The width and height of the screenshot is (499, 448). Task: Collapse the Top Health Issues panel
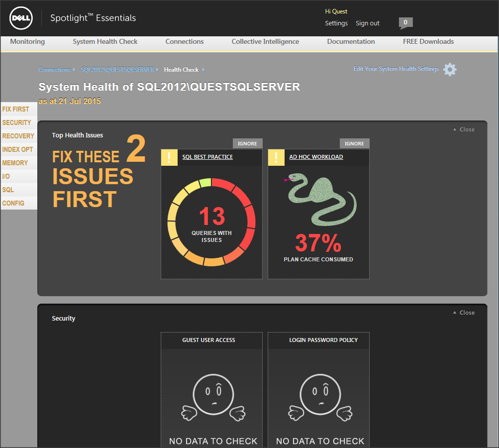[464, 129]
